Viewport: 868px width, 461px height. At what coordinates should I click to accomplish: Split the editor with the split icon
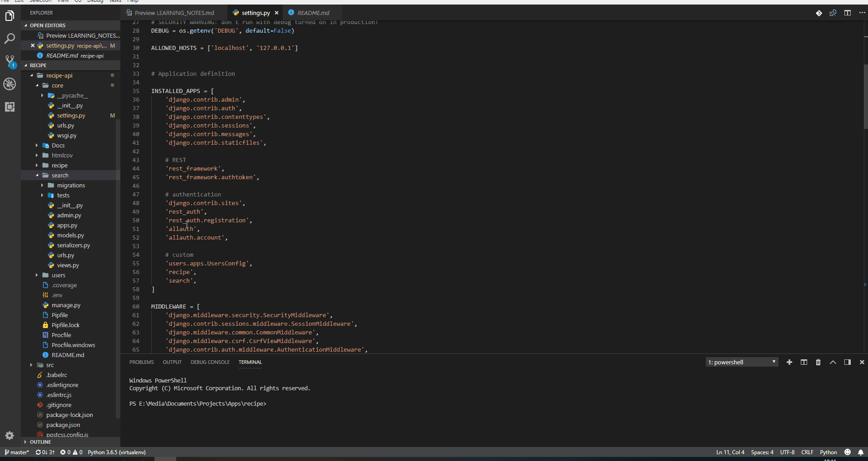click(x=848, y=13)
